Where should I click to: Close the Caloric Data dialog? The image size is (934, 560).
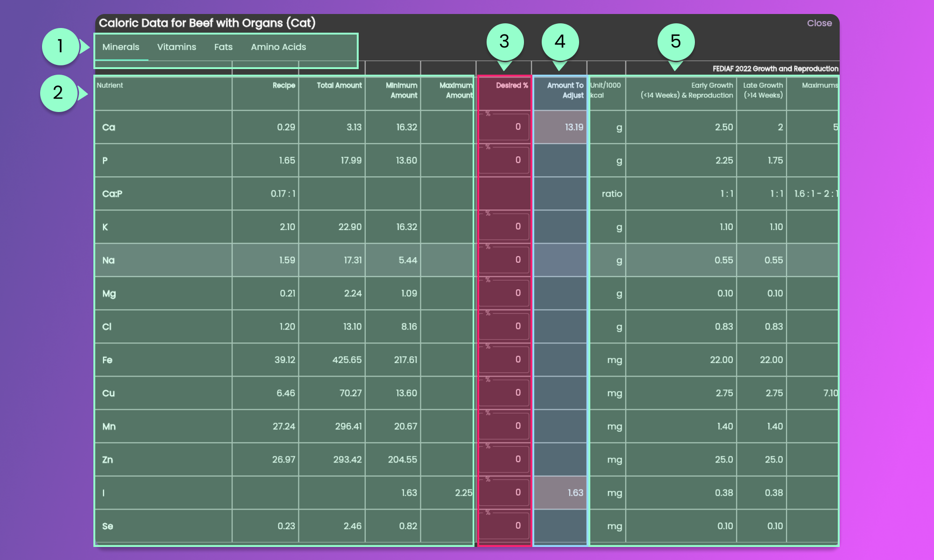pos(819,23)
